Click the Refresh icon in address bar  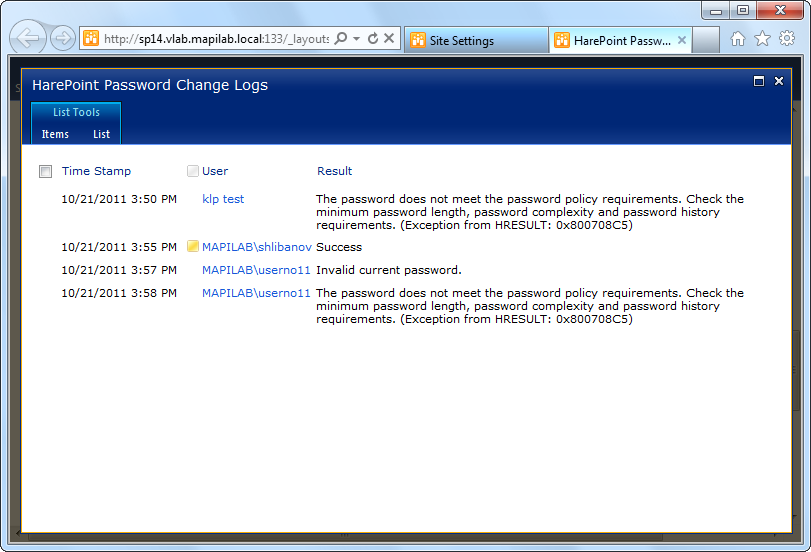pos(372,39)
